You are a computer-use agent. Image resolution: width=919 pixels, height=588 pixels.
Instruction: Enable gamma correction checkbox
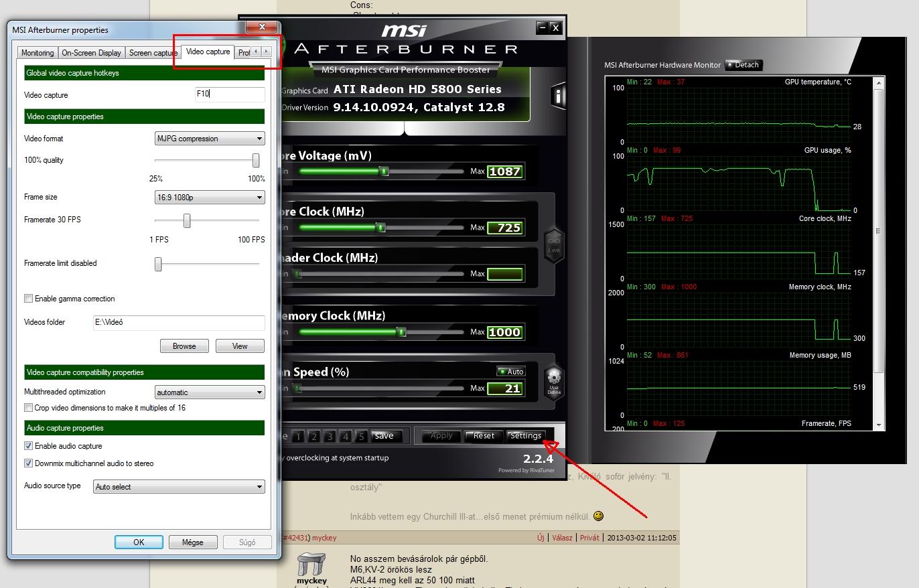[x=28, y=299]
